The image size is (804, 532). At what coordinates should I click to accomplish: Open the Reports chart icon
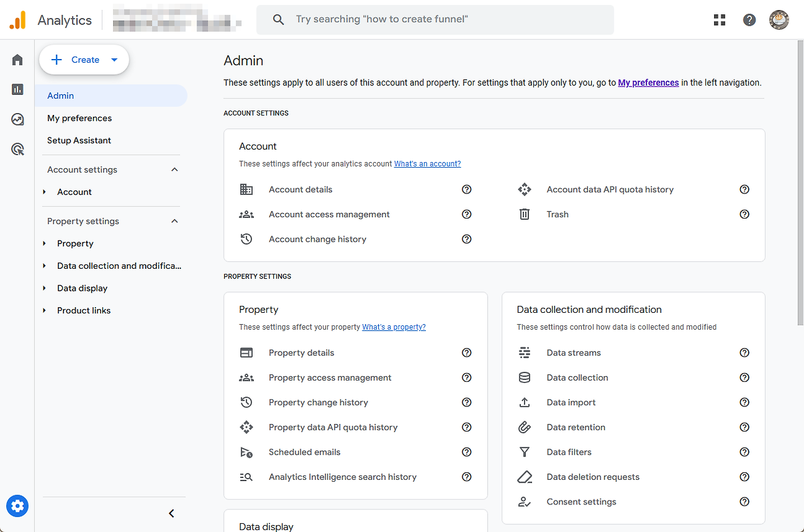coord(18,89)
